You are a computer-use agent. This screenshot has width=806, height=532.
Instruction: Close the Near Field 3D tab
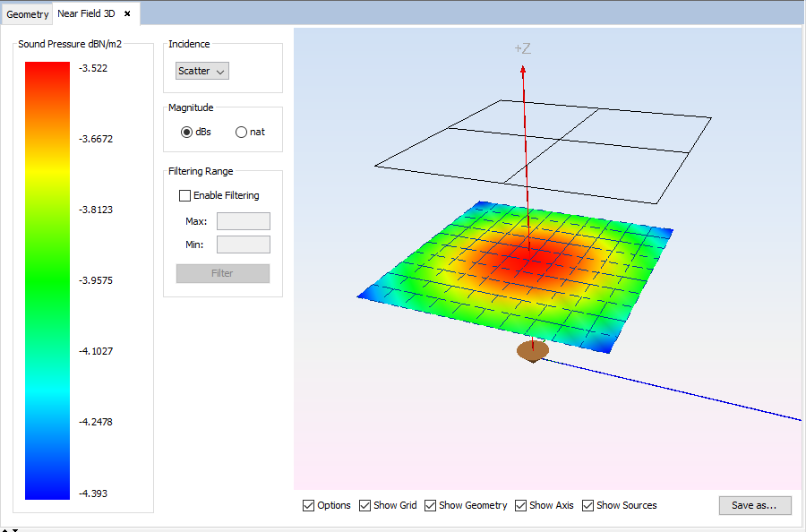pyautogui.click(x=127, y=13)
